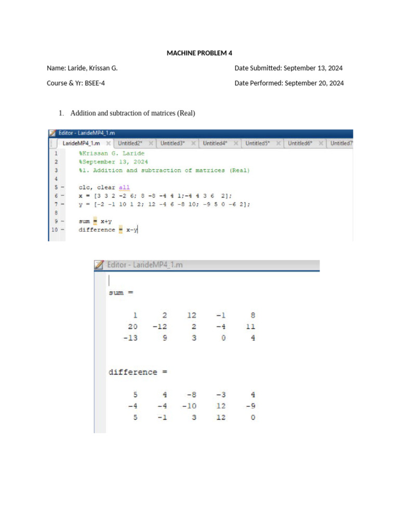Click the 'sum =' output label
This screenshot has width=399, height=532.
[x=121, y=292]
